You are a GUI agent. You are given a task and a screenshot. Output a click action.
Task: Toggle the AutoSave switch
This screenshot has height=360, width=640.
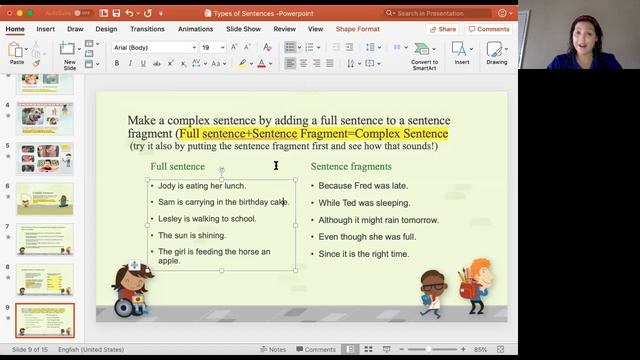pos(82,13)
